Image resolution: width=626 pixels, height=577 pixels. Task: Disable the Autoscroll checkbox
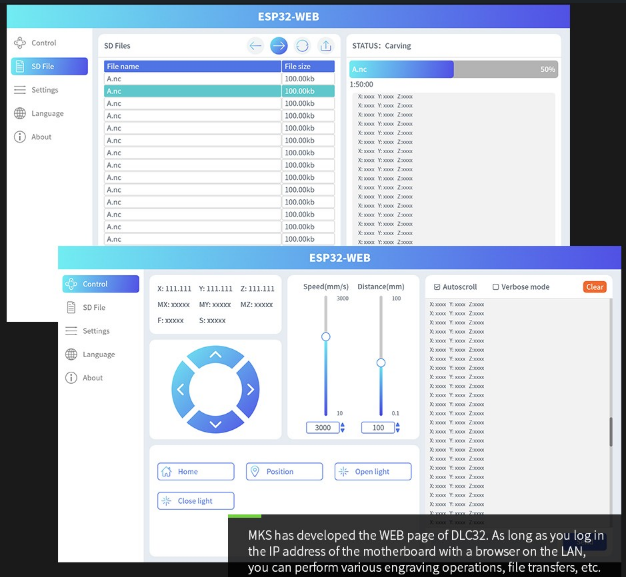[437, 287]
